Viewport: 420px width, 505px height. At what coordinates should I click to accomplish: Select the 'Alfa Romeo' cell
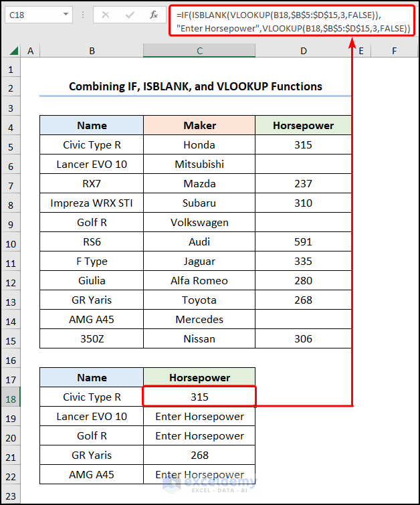click(x=199, y=280)
